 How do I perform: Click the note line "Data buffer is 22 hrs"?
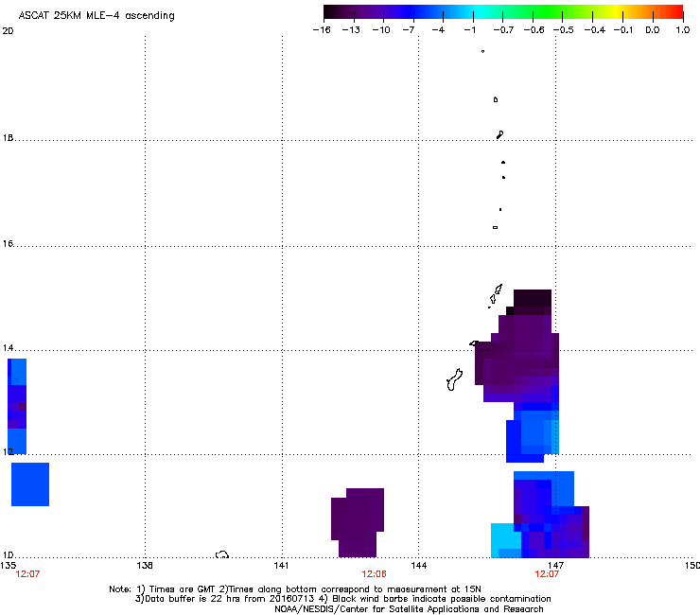[x=342, y=599]
